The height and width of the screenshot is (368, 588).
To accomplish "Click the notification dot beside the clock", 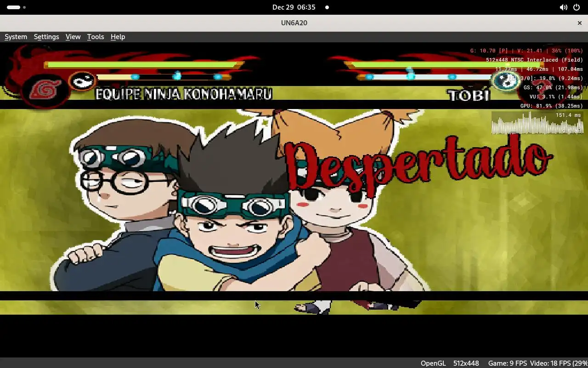I will click(327, 7).
